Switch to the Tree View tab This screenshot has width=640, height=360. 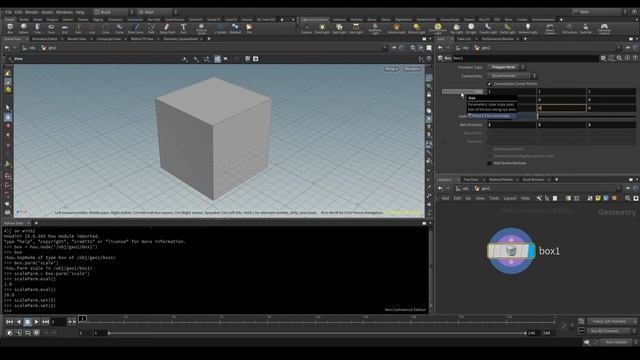(x=471, y=180)
